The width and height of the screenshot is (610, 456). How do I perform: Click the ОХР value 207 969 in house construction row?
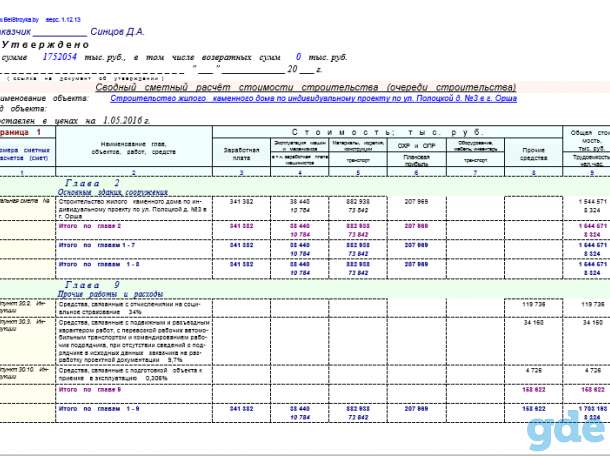pos(416,202)
